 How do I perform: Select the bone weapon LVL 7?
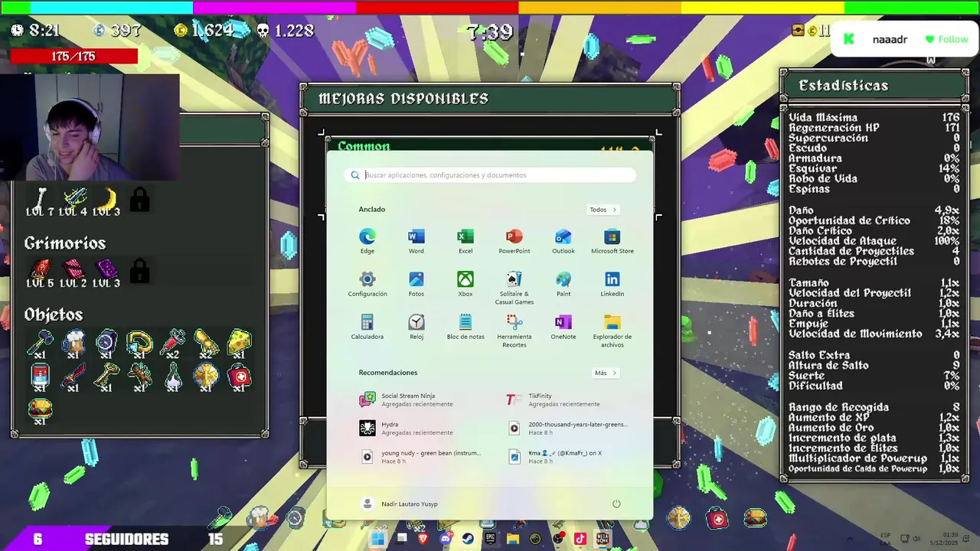click(41, 202)
